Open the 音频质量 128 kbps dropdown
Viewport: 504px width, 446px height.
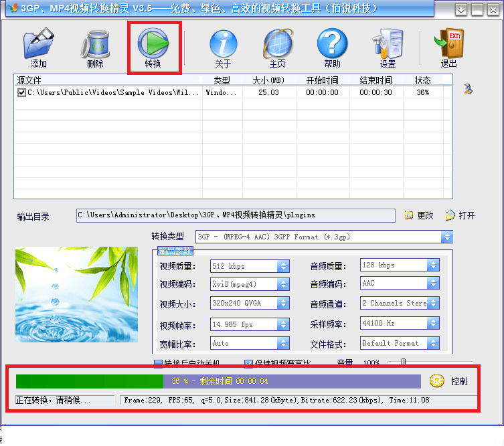pos(433,265)
